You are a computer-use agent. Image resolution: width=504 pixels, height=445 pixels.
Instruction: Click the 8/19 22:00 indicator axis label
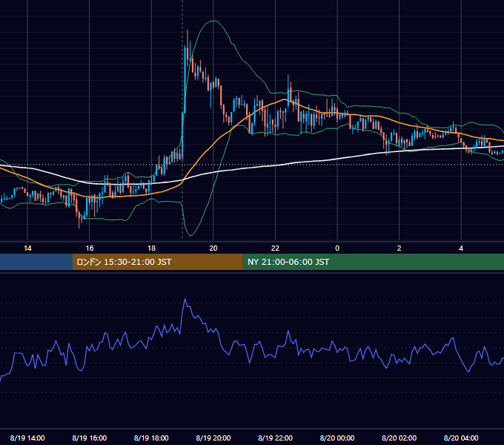(276, 438)
